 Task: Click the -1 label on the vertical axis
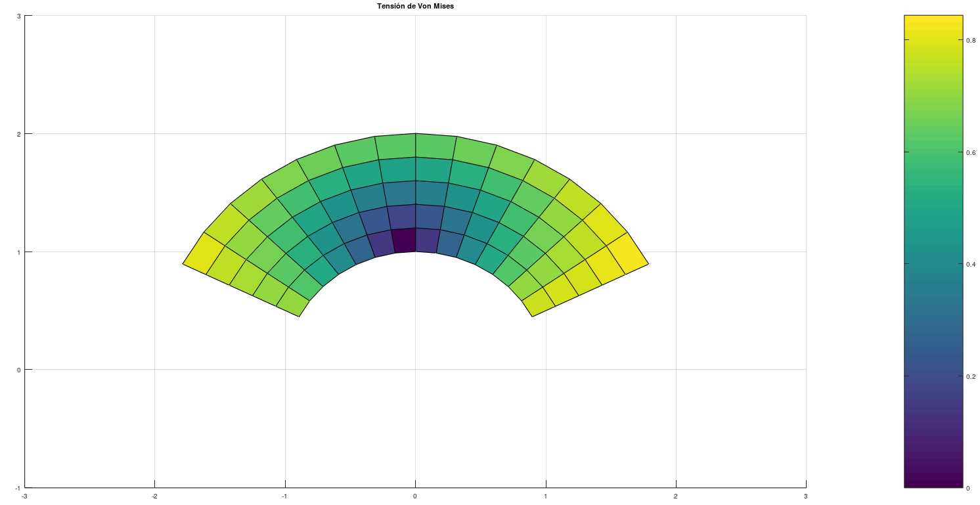(x=16, y=488)
